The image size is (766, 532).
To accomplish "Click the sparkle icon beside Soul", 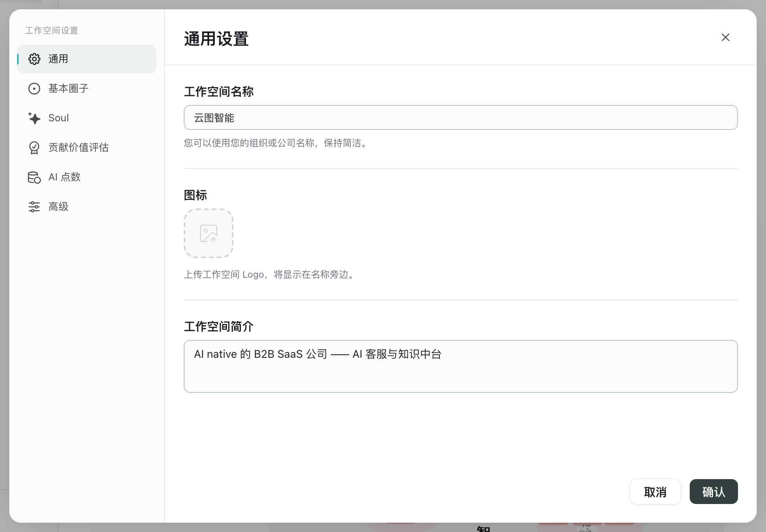I will (34, 118).
